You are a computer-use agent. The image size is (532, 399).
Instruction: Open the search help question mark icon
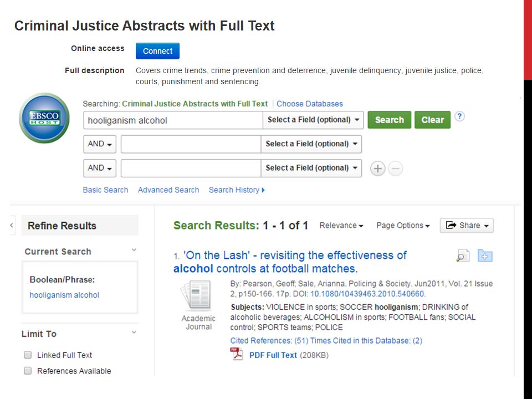459,116
